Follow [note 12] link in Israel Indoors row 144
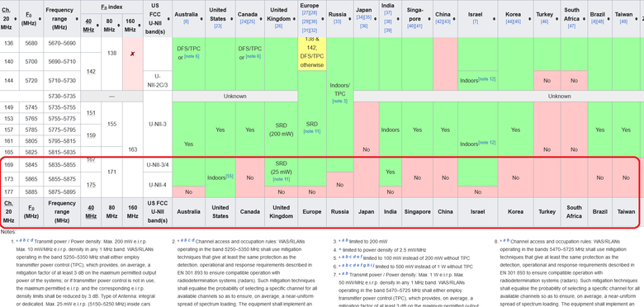The image size is (644, 307). pyautogui.click(x=487, y=78)
